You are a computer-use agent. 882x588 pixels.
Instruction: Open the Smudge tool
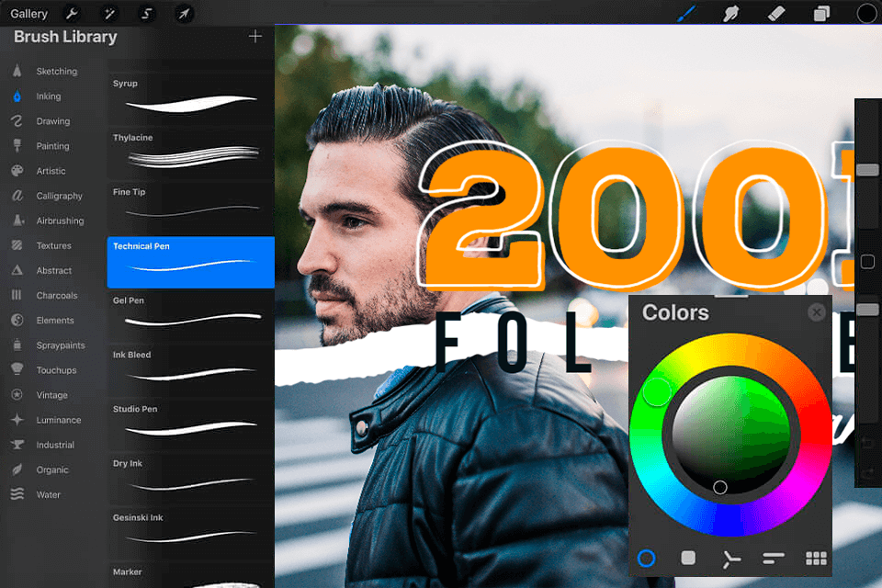click(x=730, y=13)
